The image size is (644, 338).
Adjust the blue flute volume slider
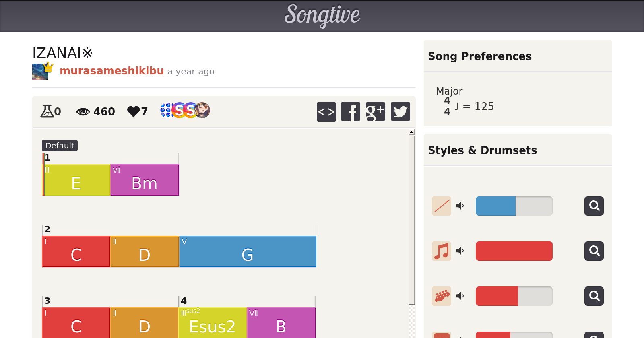514,206
